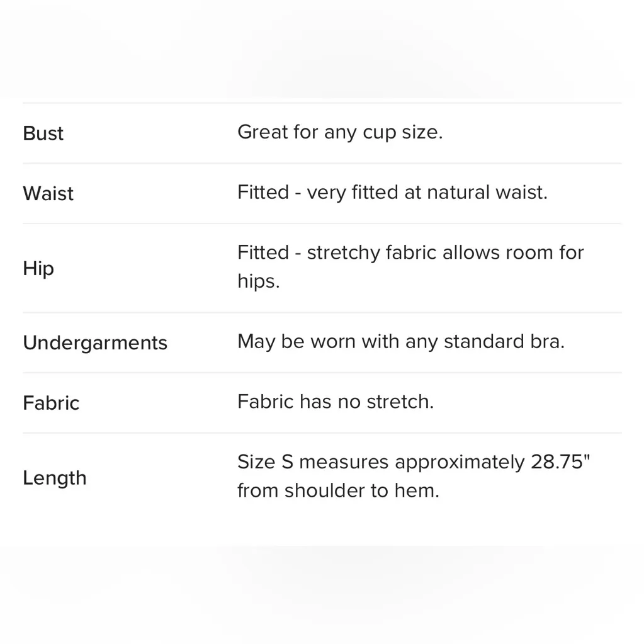Select the "Great for any cup size." text

point(339,132)
